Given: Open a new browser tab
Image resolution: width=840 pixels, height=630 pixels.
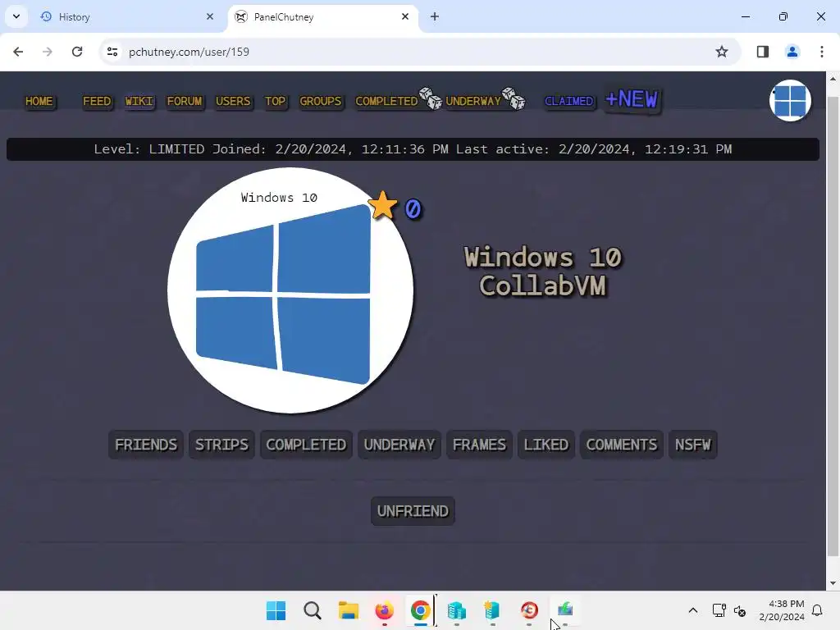Looking at the screenshot, I should click(x=435, y=16).
